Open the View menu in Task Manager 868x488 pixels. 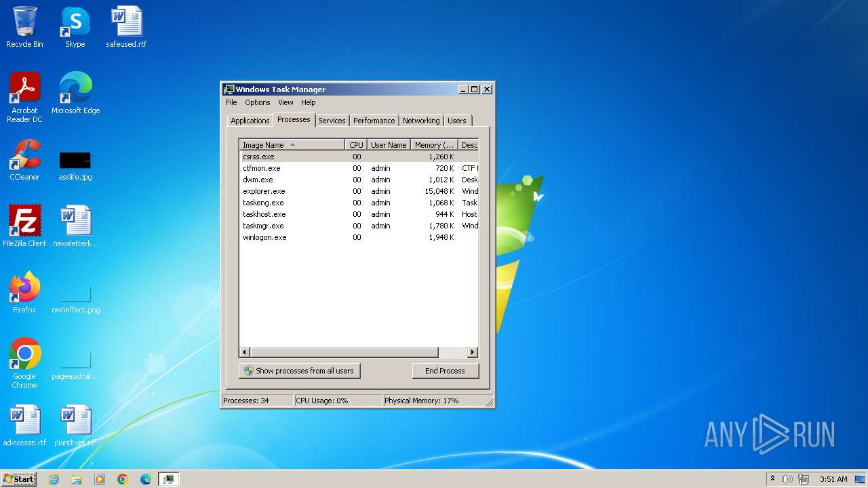click(x=285, y=102)
